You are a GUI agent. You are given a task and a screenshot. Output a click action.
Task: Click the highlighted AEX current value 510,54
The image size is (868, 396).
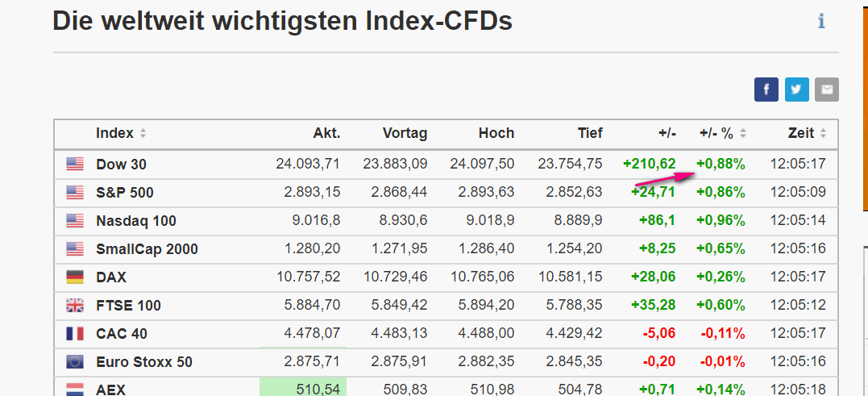(x=317, y=390)
